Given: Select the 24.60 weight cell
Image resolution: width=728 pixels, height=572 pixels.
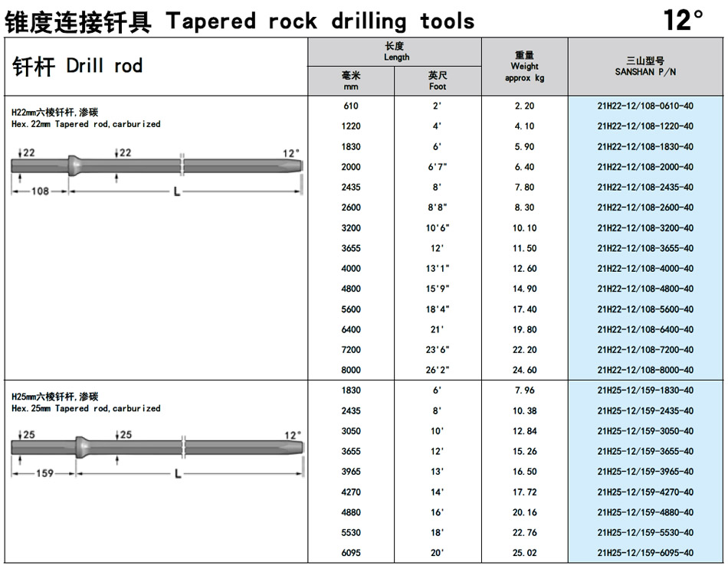Looking at the screenshot, I should click(x=524, y=371).
